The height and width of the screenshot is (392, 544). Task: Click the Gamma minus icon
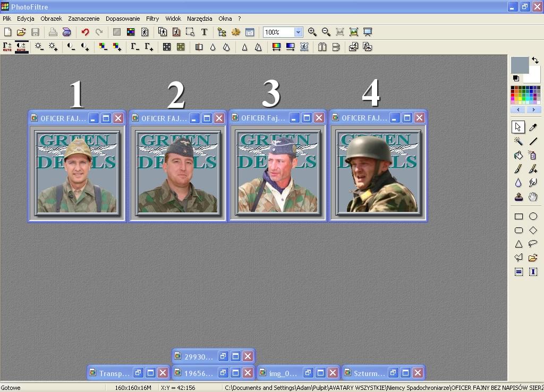(x=134, y=47)
